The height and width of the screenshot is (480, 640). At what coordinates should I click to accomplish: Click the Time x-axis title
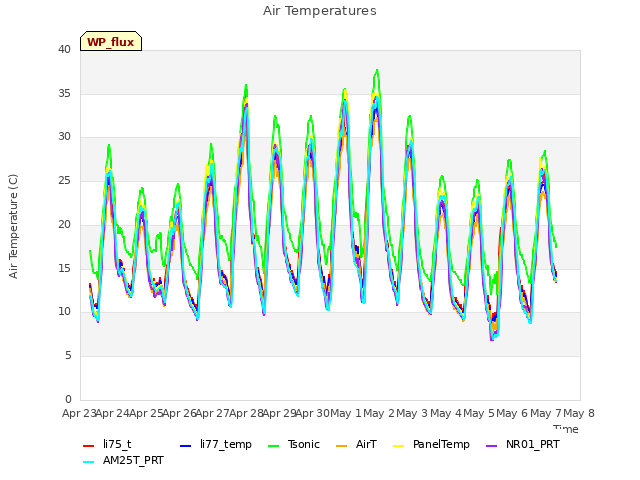[566, 429]
